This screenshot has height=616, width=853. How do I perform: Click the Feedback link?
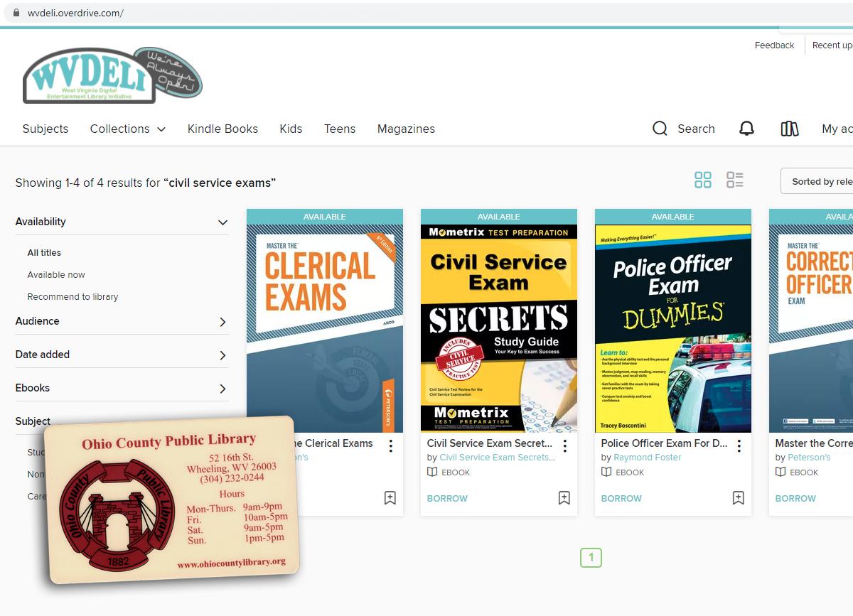[x=774, y=45]
